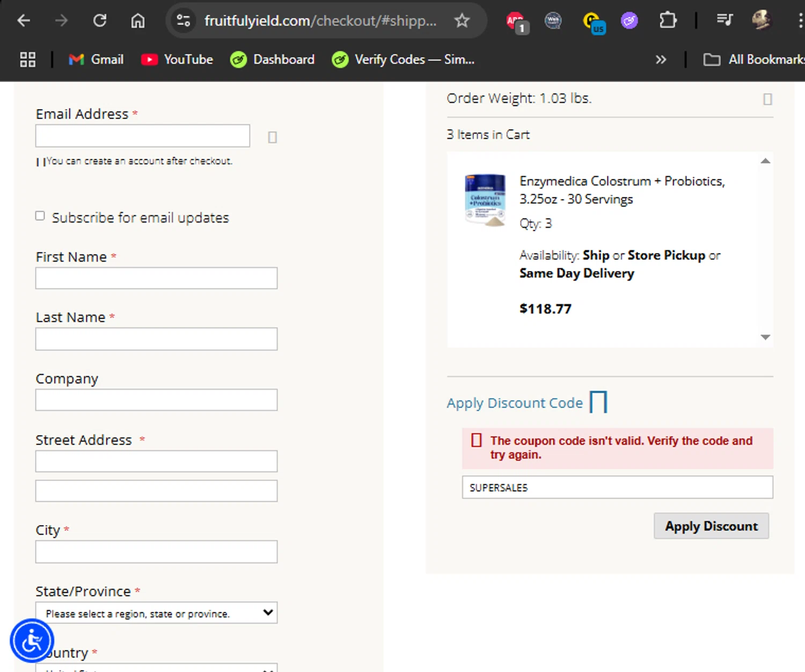
Task: Open the State/Province dropdown
Action: [156, 613]
